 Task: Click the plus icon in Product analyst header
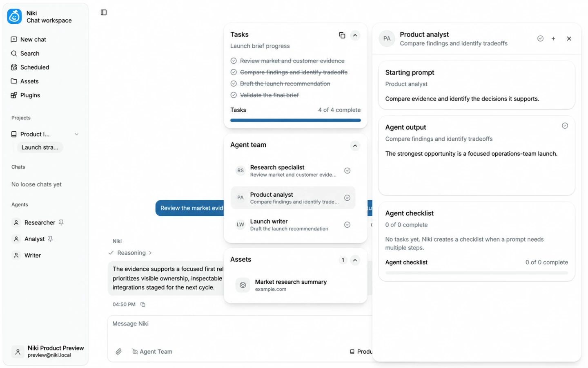(x=553, y=38)
